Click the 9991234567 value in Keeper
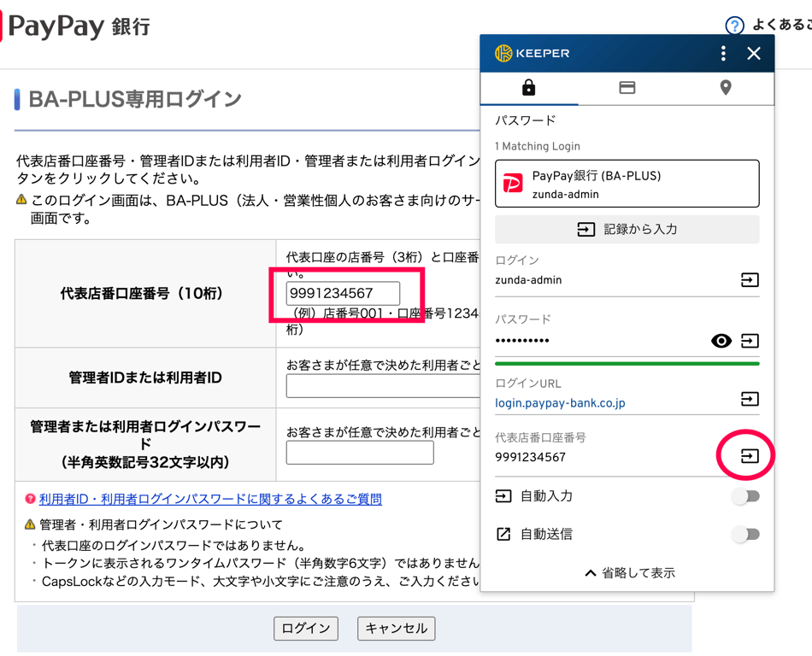812x656 pixels. click(x=530, y=457)
